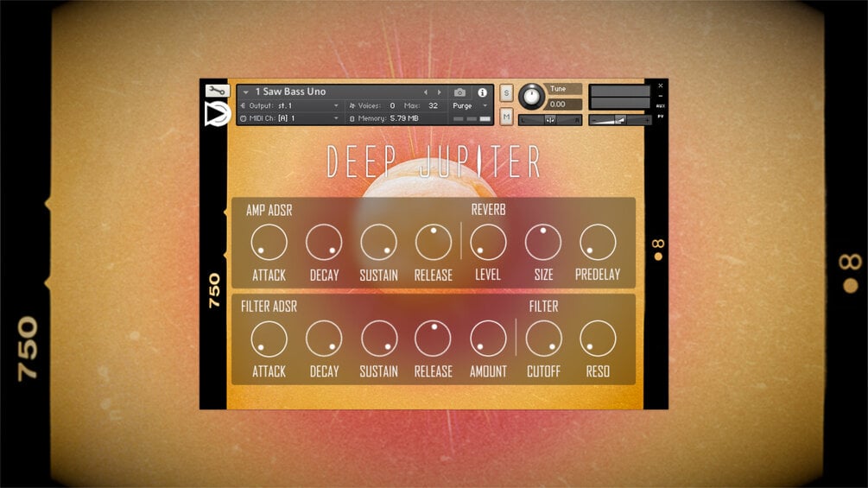868x488 pixels.
Task: Click the AUX button in the header
Action: (x=660, y=106)
